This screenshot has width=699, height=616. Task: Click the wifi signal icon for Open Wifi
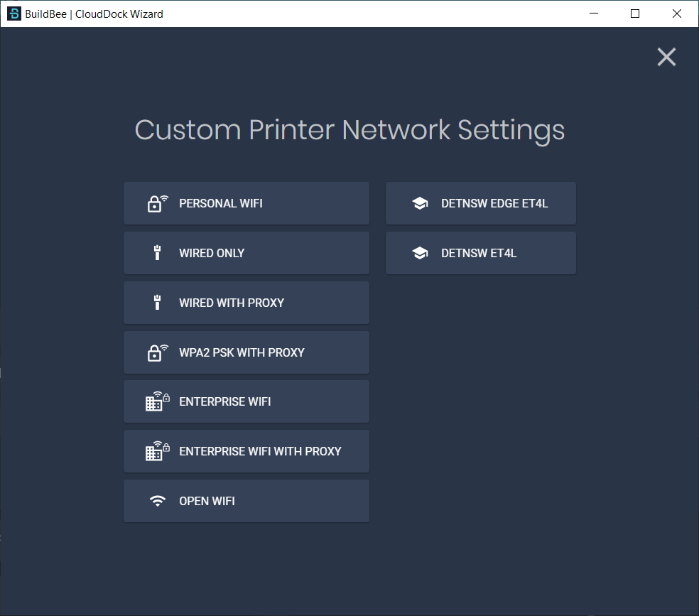click(158, 501)
